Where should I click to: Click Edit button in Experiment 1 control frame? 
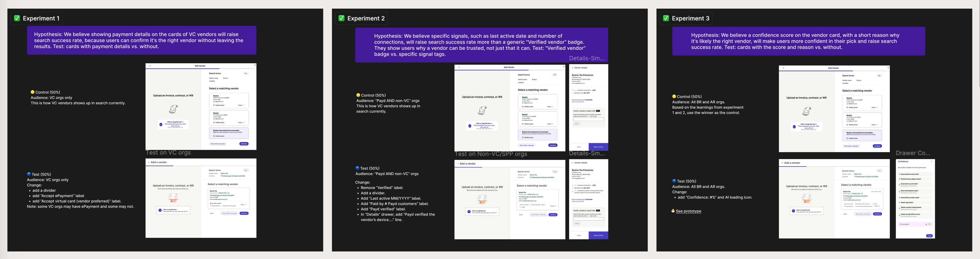[x=246, y=73]
